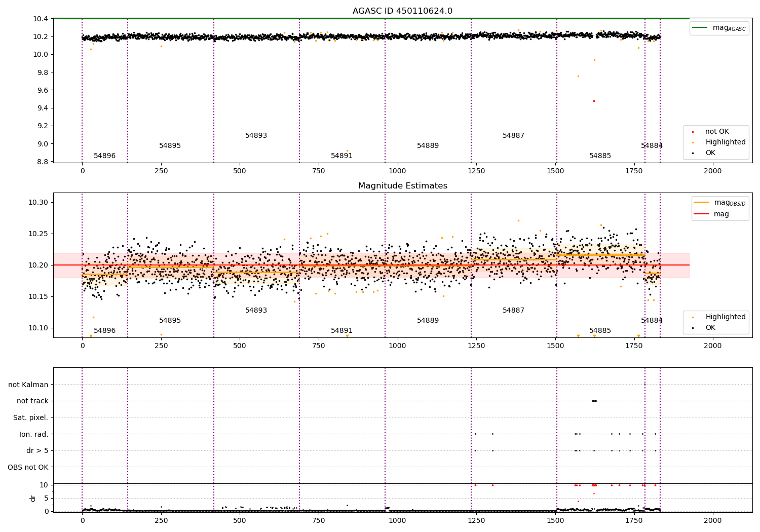This screenshot has height=532, width=760.
Task: Click OBSID label 54885 in top plot
Action: pos(600,156)
